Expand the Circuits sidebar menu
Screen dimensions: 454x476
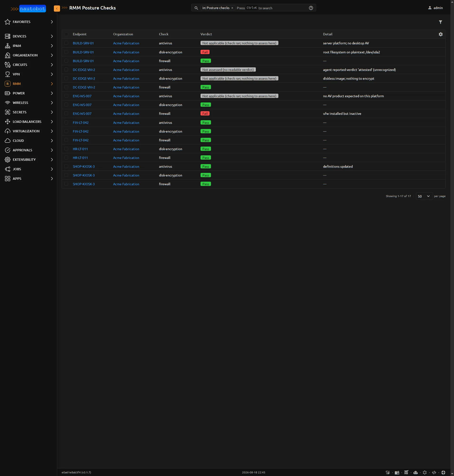coord(28,65)
